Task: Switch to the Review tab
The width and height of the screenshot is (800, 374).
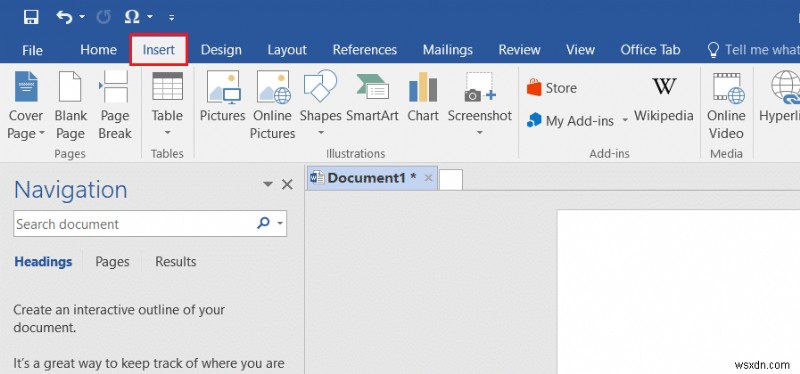Action: [519, 50]
